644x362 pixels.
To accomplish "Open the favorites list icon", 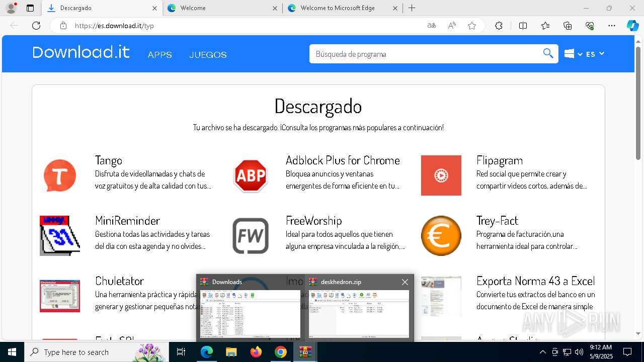I will 545,26.
